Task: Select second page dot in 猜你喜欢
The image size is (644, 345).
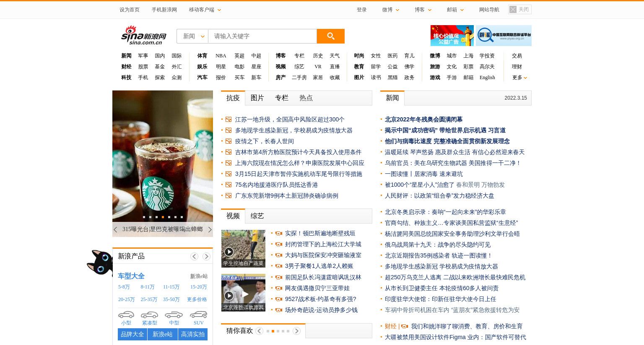Action: [273, 331]
